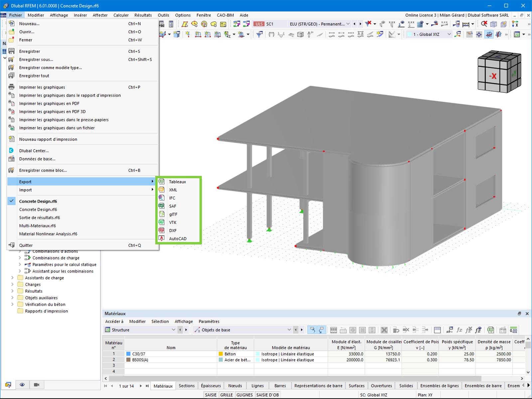Click the Tableaux export icon
This screenshot has width=532, height=399.
pyautogui.click(x=162, y=182)
